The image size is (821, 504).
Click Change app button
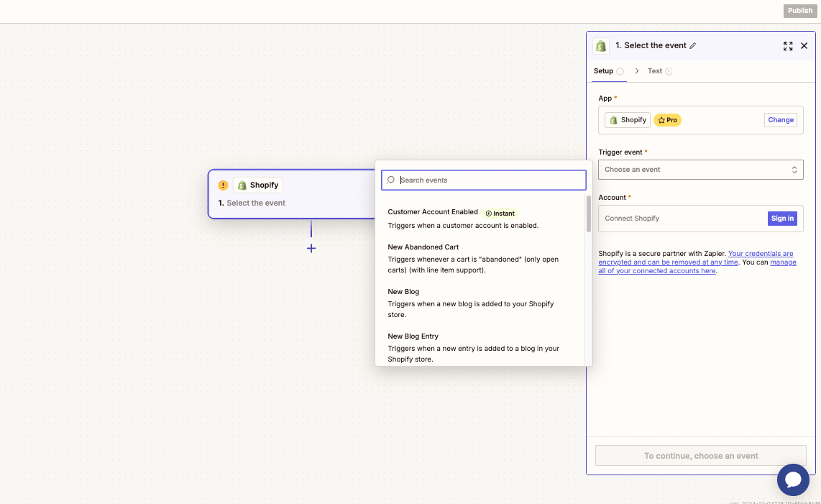781,120
